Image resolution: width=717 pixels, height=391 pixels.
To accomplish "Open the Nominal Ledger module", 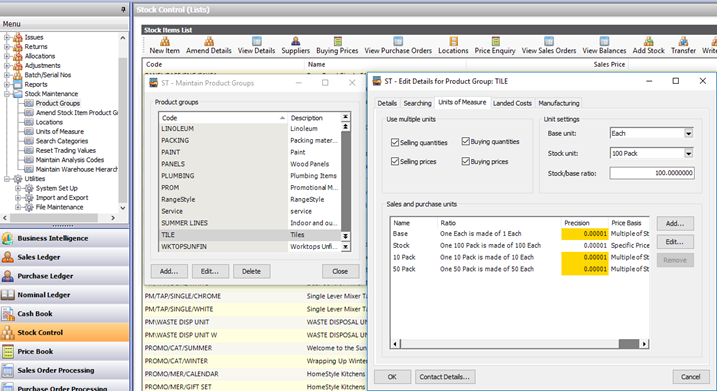I will coord(64,295).
